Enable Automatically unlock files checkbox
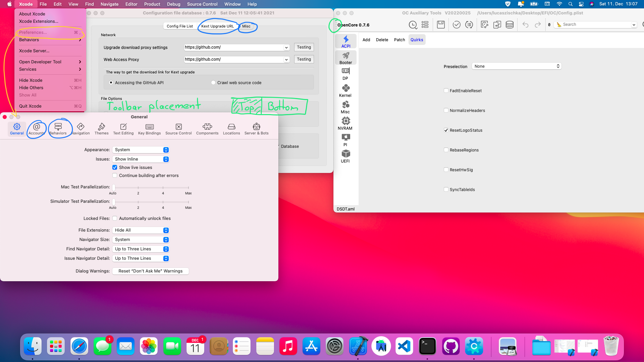The height and width of the screenshot is (362, 644). pyautogui.click(x=115, y=218)
